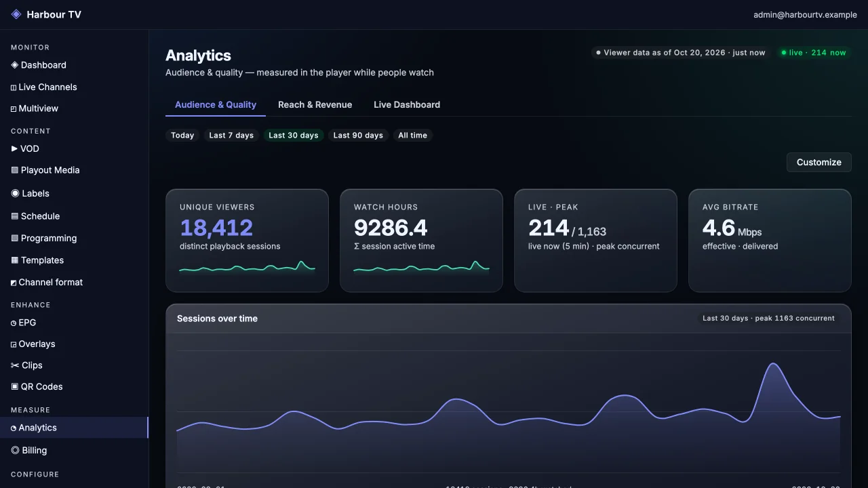Click the Viewer data as of date pill
The image size is (868, 488).
click(681, 52)
